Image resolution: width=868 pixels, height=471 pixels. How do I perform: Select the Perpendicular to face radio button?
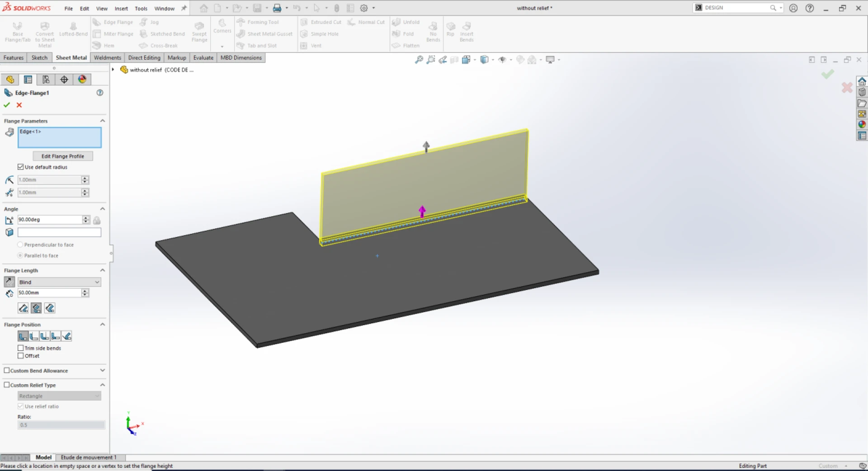tap(20, 245)
